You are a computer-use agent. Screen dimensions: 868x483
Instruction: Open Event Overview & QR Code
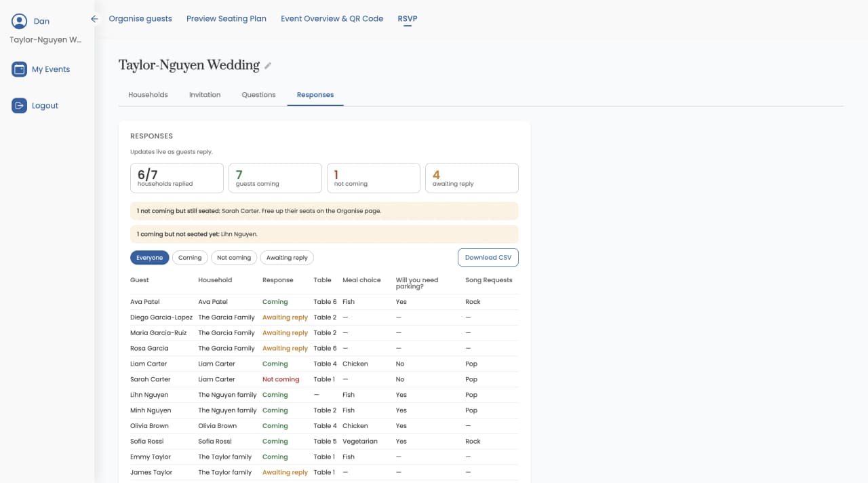(332, 19)
